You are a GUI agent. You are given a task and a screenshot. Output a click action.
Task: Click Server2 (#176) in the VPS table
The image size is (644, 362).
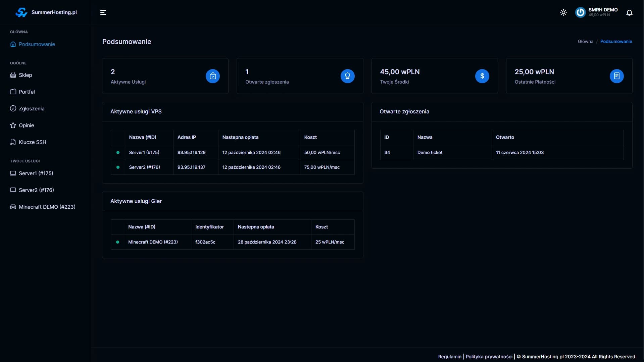[x=145, y=167]
